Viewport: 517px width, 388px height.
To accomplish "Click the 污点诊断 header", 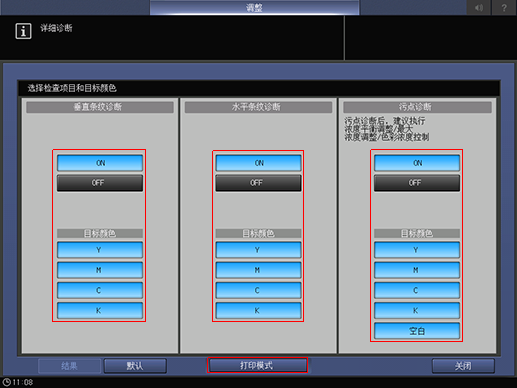I will tap(417, 107).
